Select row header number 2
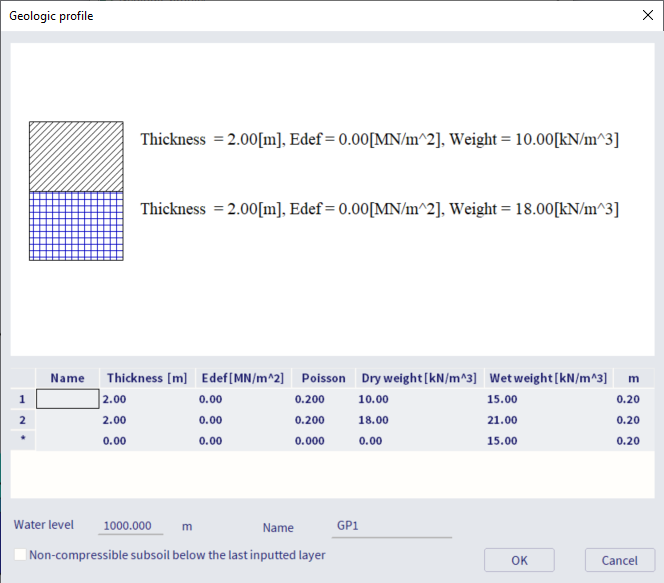The width and height of the screenshot is (664, 583). pyautogui.click(x=22, y=420)
